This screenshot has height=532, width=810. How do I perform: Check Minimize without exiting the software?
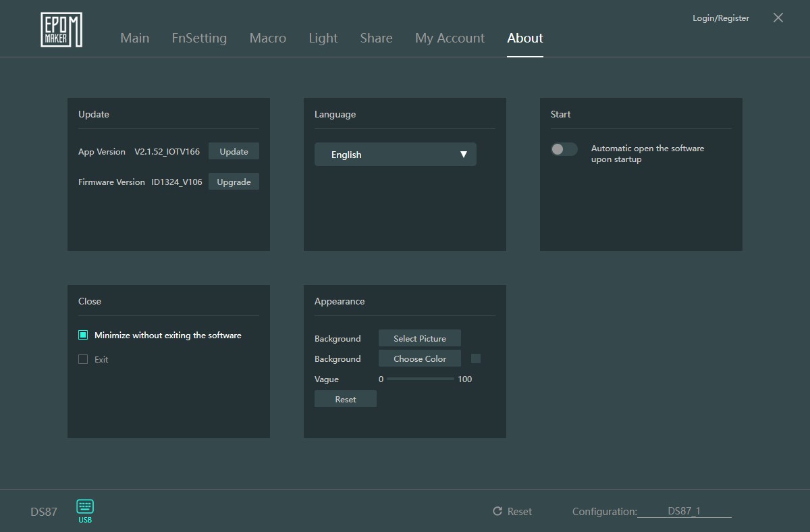[x=83, y=335]
